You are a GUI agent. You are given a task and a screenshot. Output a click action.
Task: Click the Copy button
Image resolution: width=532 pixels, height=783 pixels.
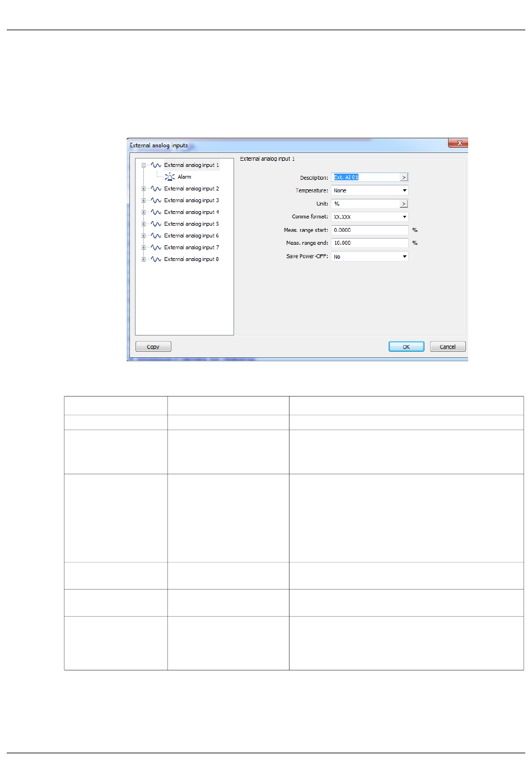[153, 347]
